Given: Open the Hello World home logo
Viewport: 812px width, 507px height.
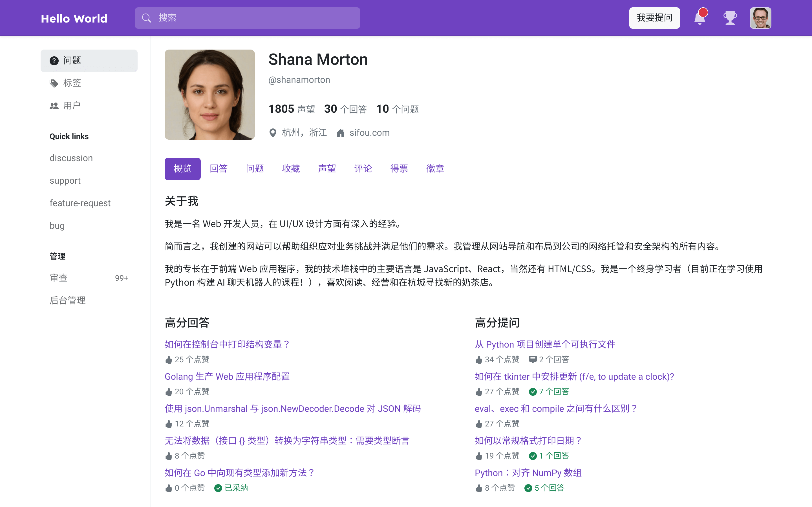Looking at the screenshot, I should coord(74,18).
